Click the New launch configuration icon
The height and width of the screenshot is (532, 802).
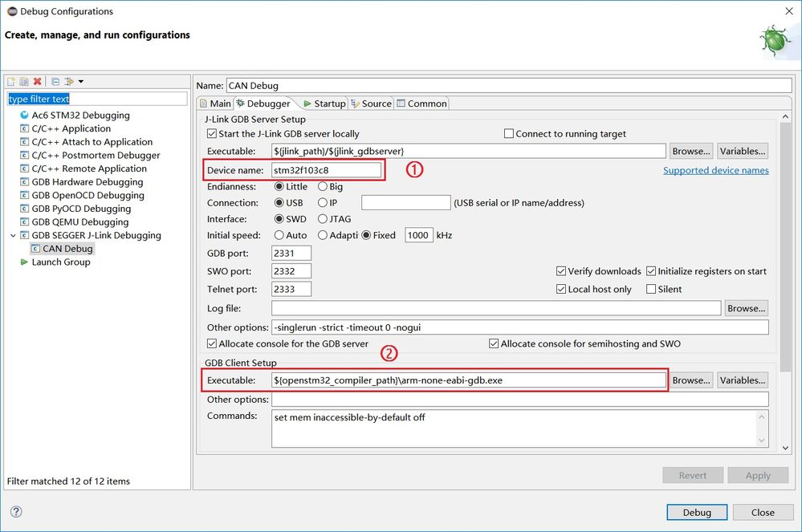11,81
